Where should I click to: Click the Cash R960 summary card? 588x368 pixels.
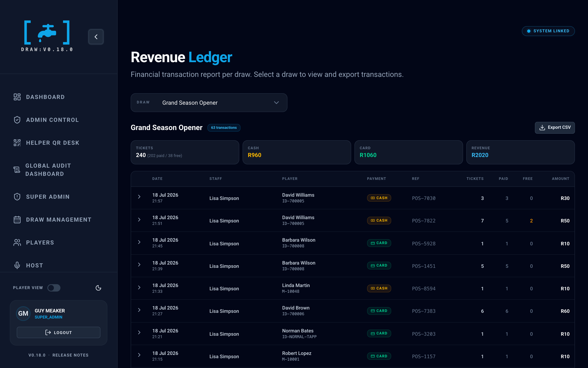297,152
